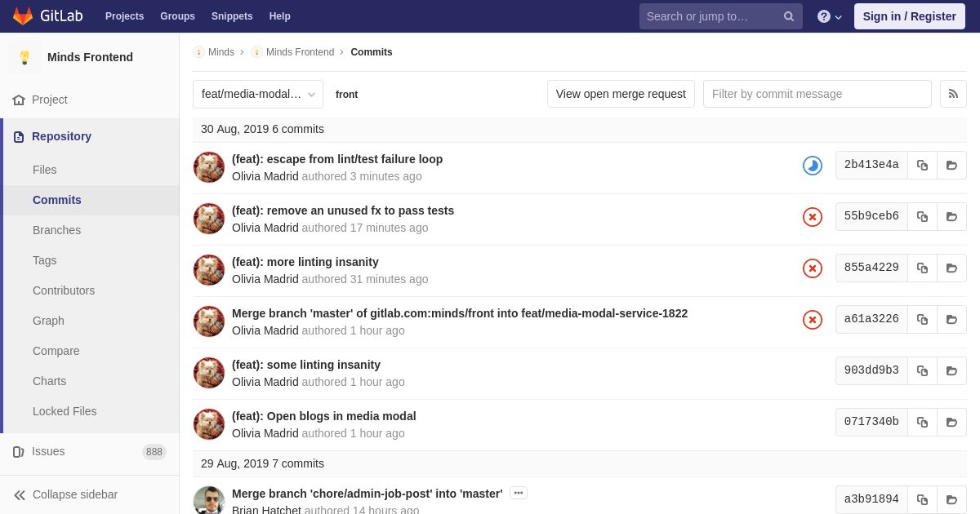Browse files at commit a61a3226
Viewport: 980px width, 514px height.
coord(951,319)
